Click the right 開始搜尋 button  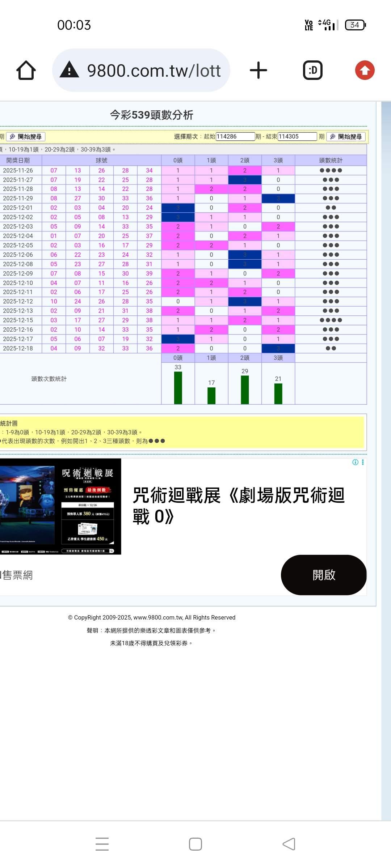[x=346, y=137]
